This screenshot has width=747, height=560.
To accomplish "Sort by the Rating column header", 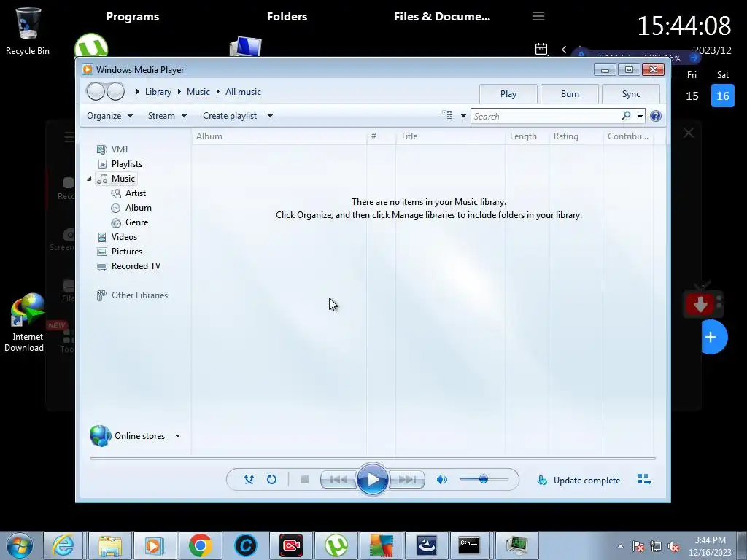I will coord(576,136).
